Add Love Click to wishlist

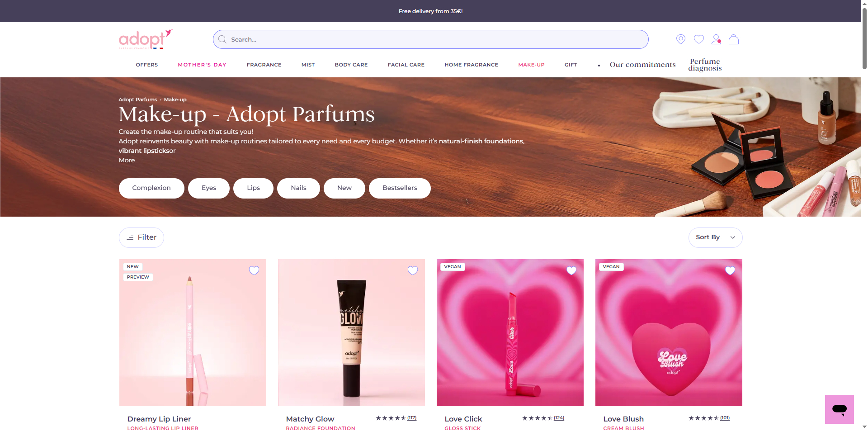(571, 270)
